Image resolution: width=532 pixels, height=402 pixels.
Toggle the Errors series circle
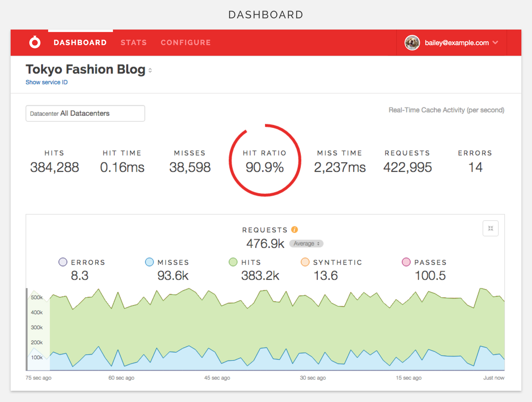tap(63, 262)
